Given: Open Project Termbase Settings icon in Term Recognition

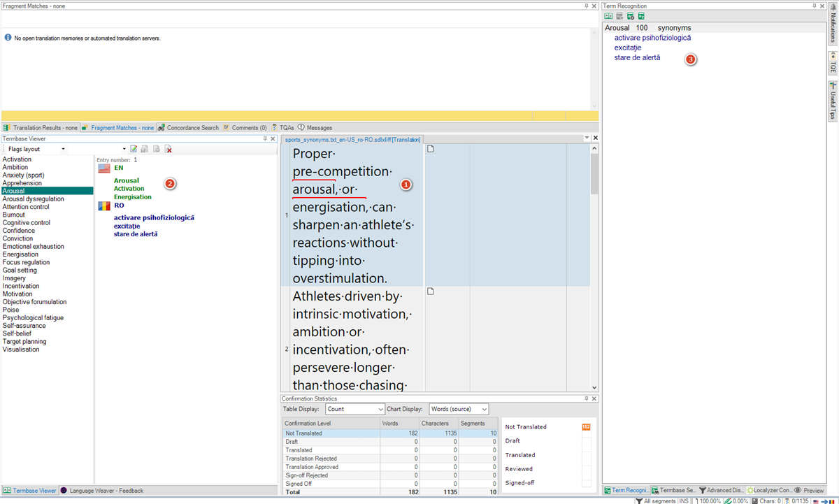Looking at the screenshot, I should click(631, 16).
